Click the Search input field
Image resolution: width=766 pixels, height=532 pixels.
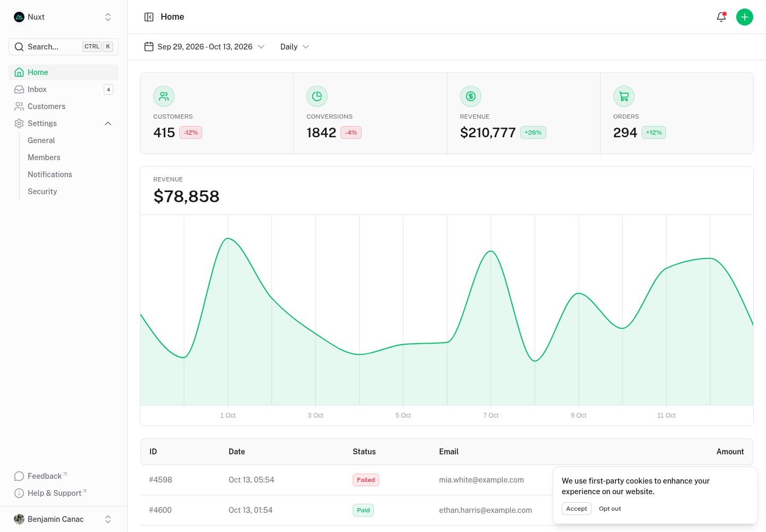[63, 47]
